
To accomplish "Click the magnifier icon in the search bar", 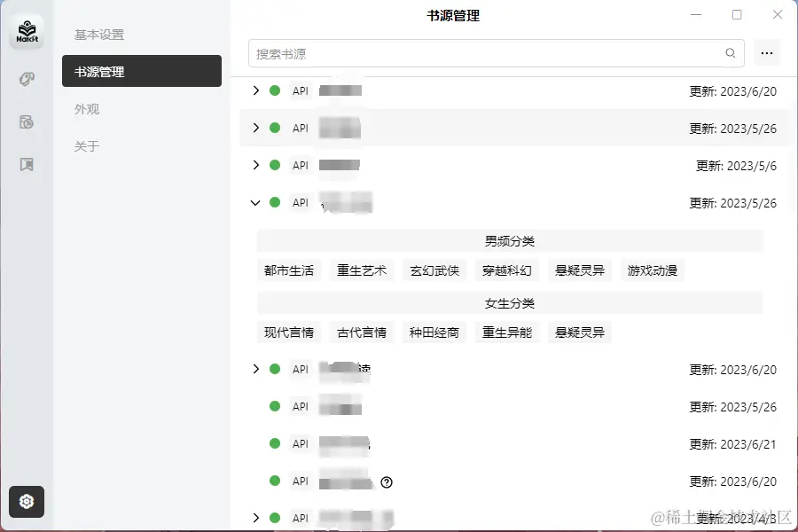I will [x=730, y=53].
